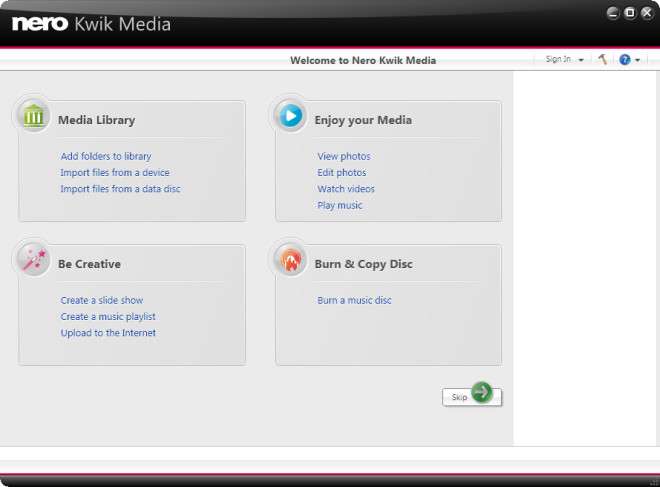Screen dimensions: 660x487
Task: Maximize the Nero Kwik Media window
Action: pyautogui.click(x=630, y=13)
